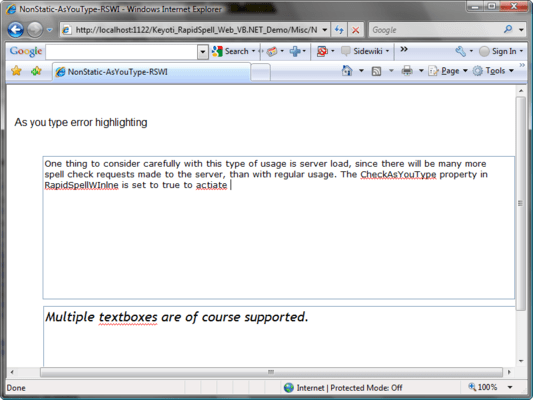Go to Home page using the house icon
The width and height of the screenshot is (533, 400).
pos(347,71)
